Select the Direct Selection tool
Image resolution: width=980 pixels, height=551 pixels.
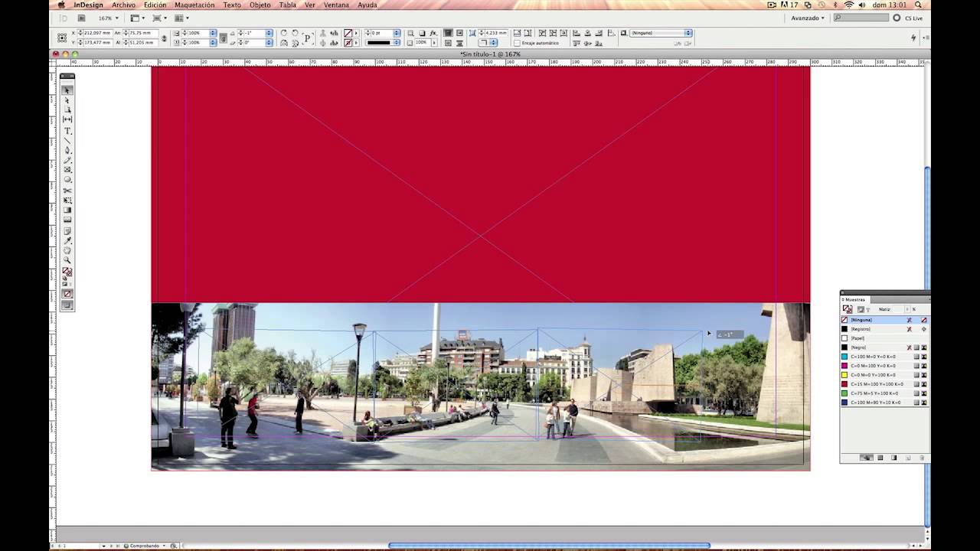click(x=67, y=100)
